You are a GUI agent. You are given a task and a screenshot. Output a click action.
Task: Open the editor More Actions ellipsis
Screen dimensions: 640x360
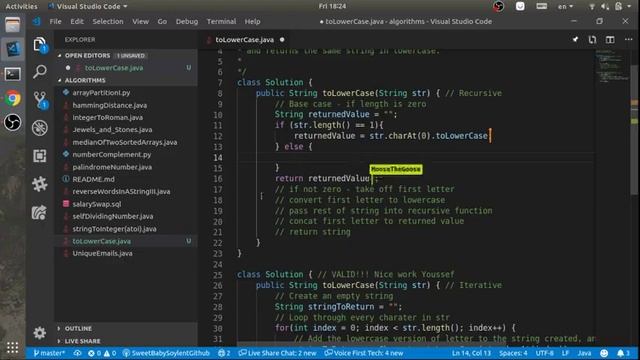click(x=628, y=40)
